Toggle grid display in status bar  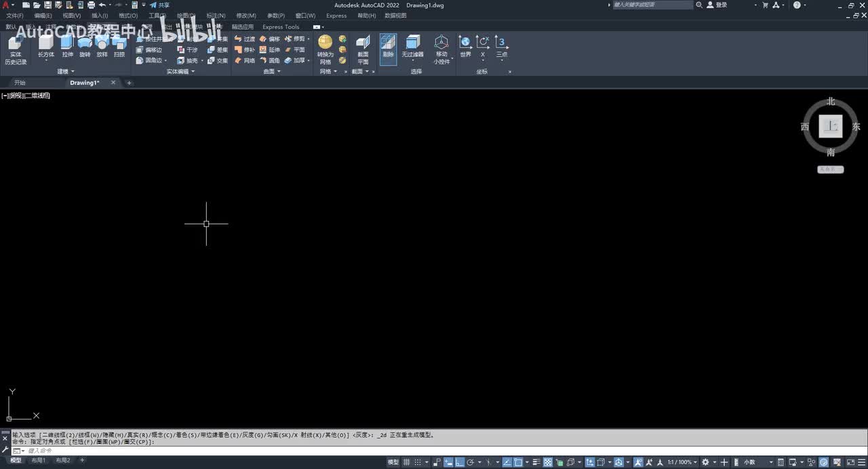click(406, 462)
